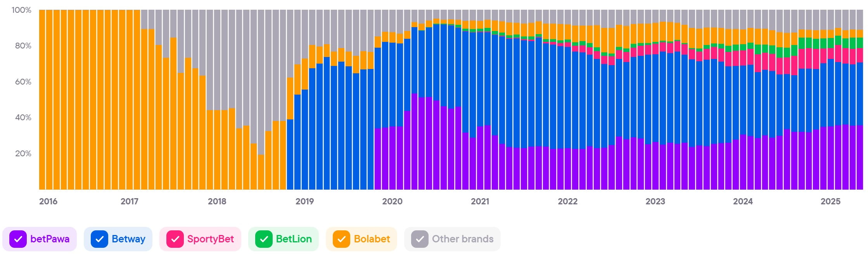Image resolution: width=868 pixels, height=254 pixels.
Task: Click the BetLion legend label text
Action: pos(294,239)
